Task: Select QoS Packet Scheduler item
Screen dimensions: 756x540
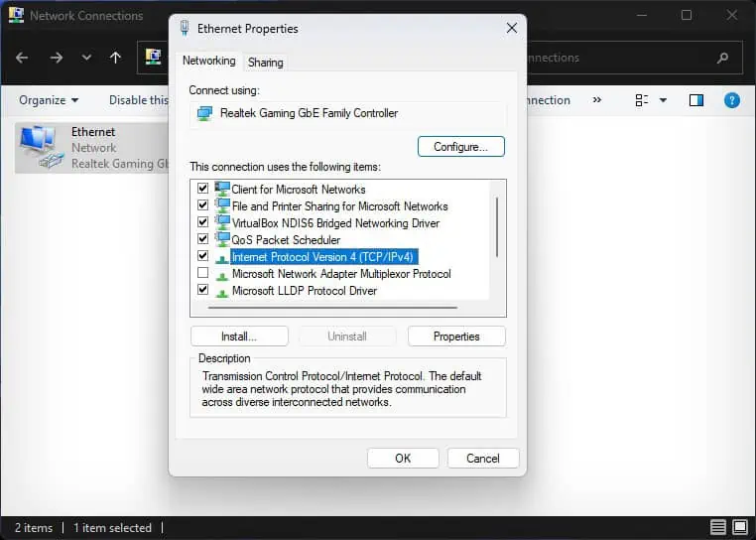Action: click(x=286, y=240)
